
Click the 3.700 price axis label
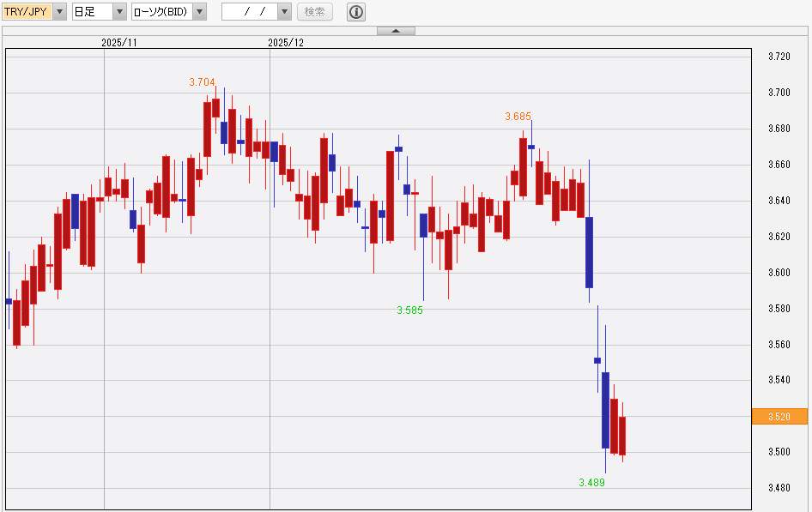coord(779,93)
